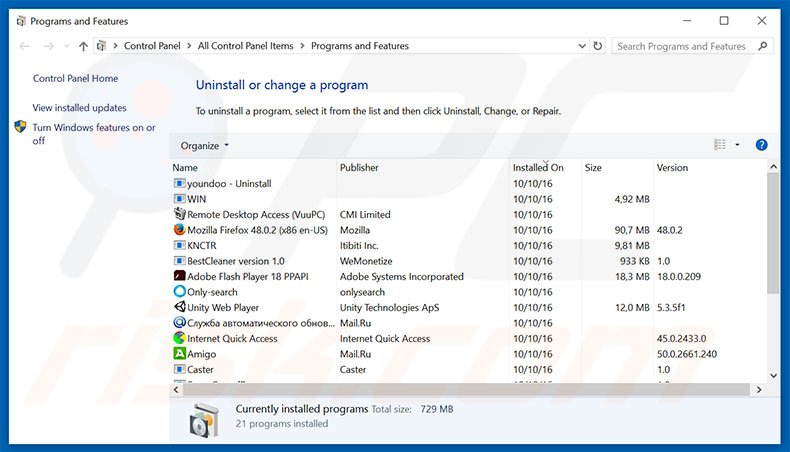
Task: Go to Control Panel breadcrumb
Action: tap(152, 46)
